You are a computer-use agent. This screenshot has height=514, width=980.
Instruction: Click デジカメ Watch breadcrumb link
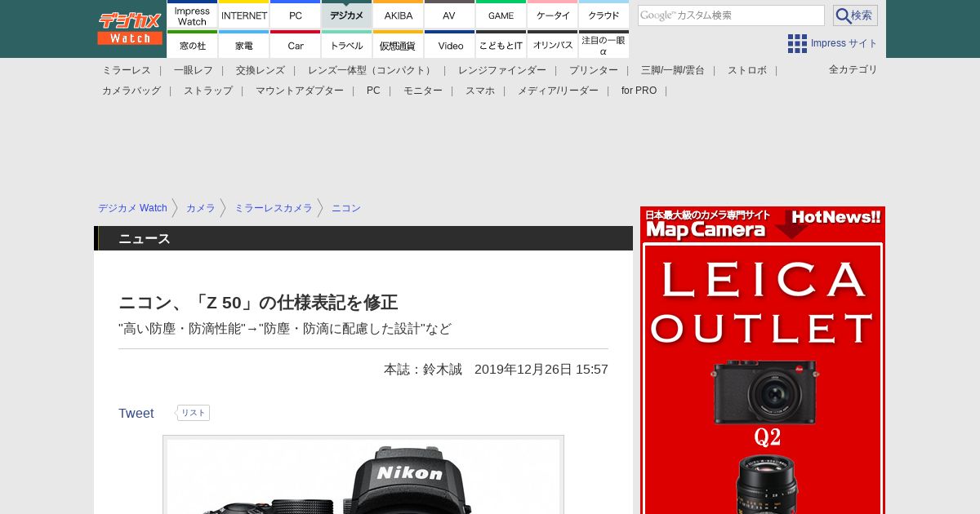[132, 208]
